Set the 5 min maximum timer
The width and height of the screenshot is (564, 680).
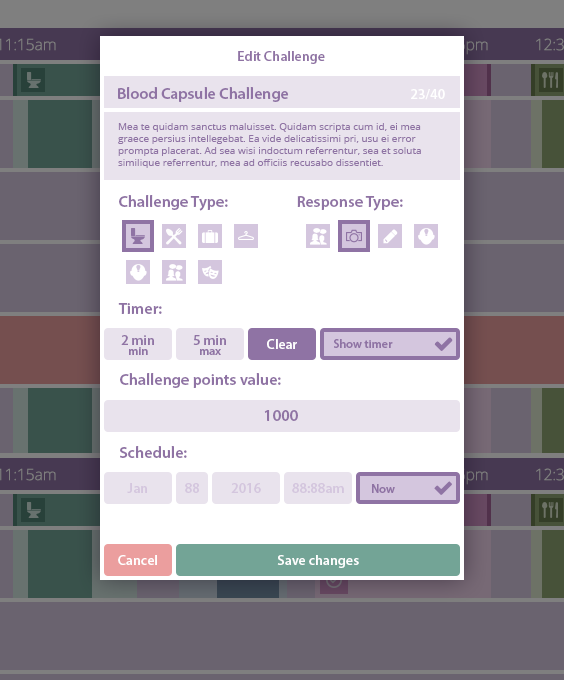tap(210, 344)
